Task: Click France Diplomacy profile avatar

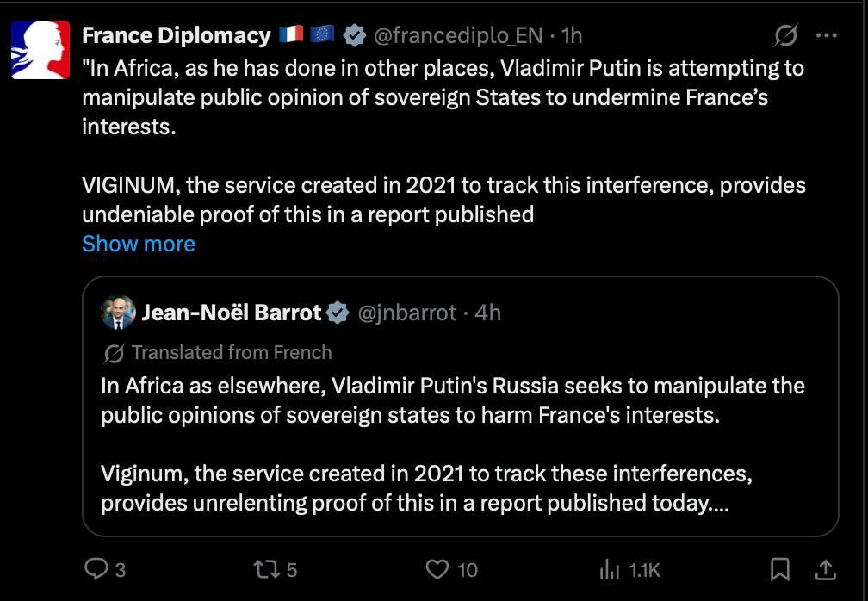Action: click(x=40, y=50)
